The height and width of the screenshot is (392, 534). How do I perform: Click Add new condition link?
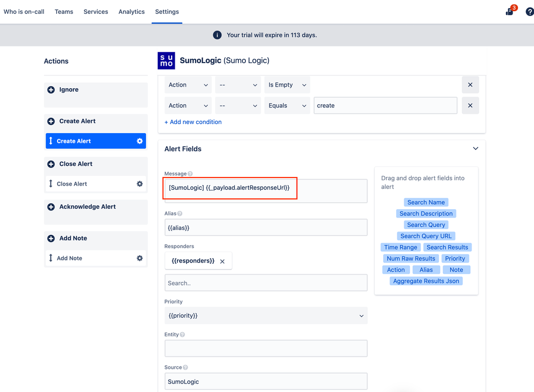tap(193, 122)
